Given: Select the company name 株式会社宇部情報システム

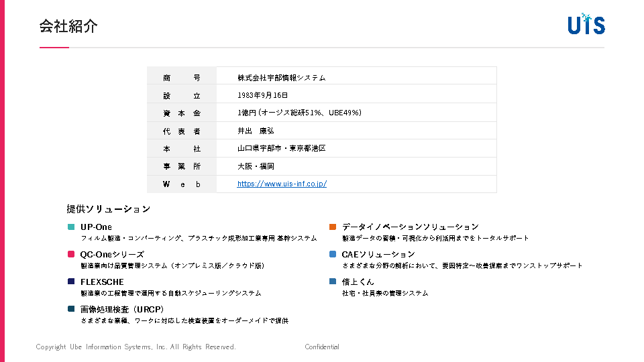Looking at the screenshot, I should [x=281, y=78].
